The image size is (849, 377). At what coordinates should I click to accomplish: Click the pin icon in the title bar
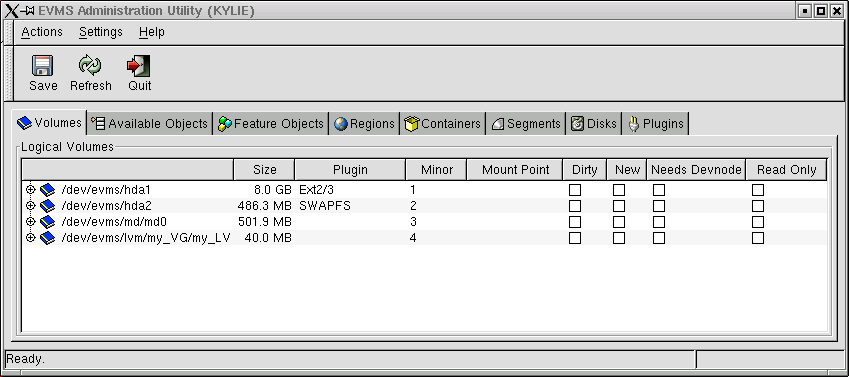[x=28, y=10]
